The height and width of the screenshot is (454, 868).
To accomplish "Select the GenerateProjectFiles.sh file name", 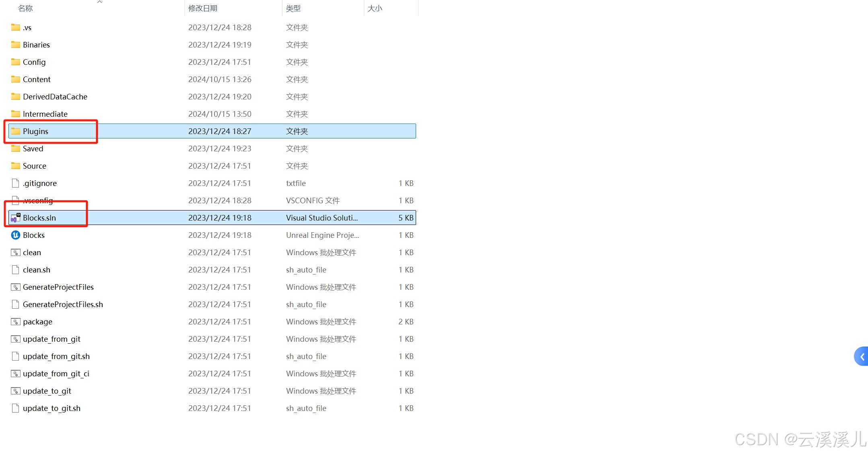I will point(63,304).
